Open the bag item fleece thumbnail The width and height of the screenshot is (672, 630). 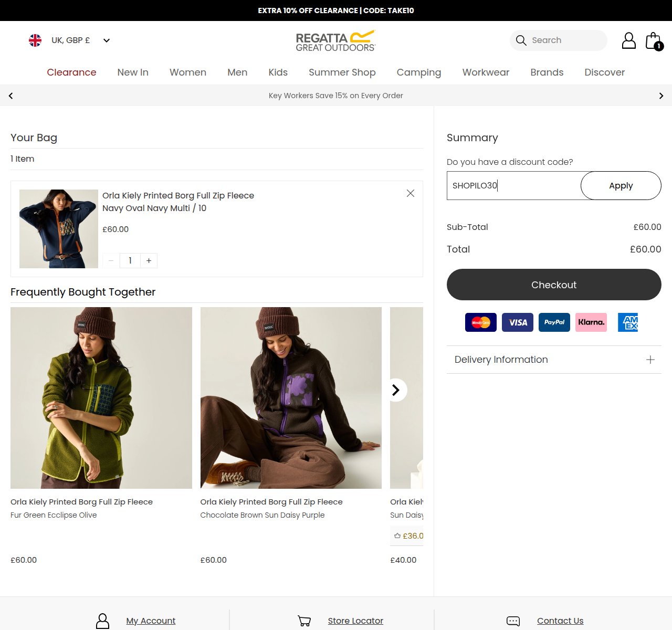tap(59, 229)
